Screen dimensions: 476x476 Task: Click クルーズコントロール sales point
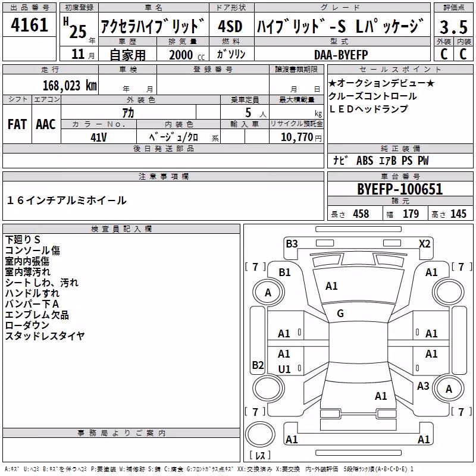coord(372,96)
